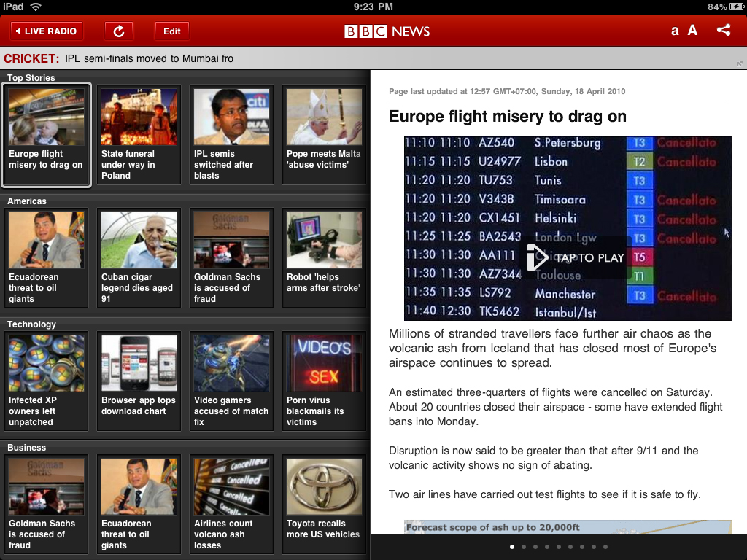Tap the battery indicator in status bar

pyautogui.click(x=735, y=7)
